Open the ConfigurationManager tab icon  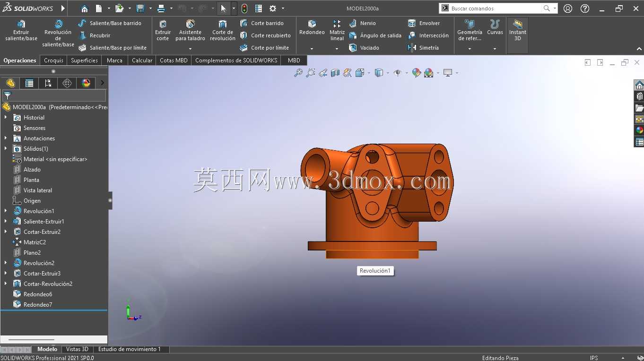point(48,83)
